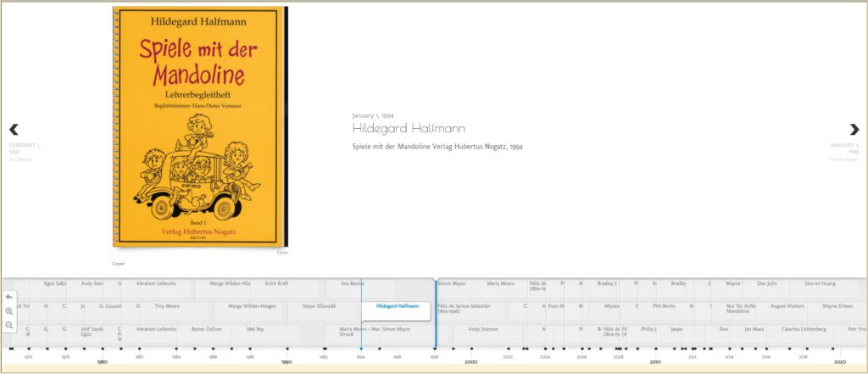Open the Abraham Leibovitz entry in top row

click(x=156, y=283)
